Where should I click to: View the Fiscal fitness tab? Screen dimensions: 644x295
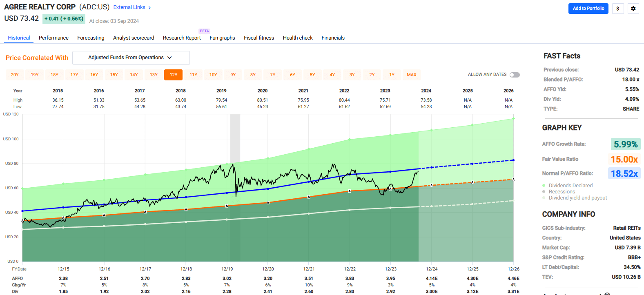tap(259, 38)
